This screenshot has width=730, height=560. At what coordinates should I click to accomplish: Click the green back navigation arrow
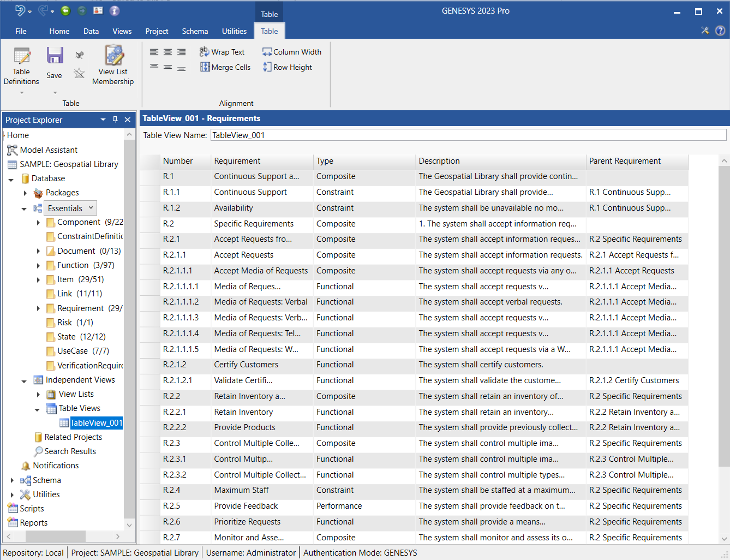click(x=65, y=10)
